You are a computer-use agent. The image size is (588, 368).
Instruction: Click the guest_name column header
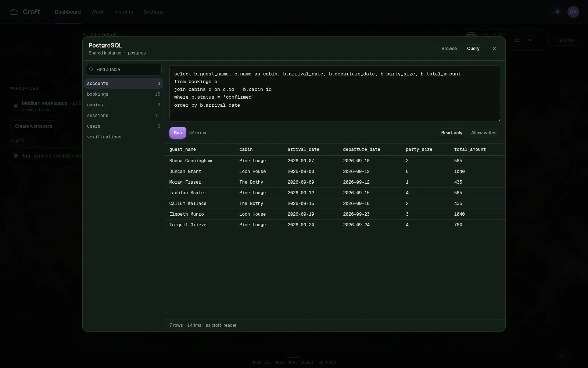click(182, 149)
